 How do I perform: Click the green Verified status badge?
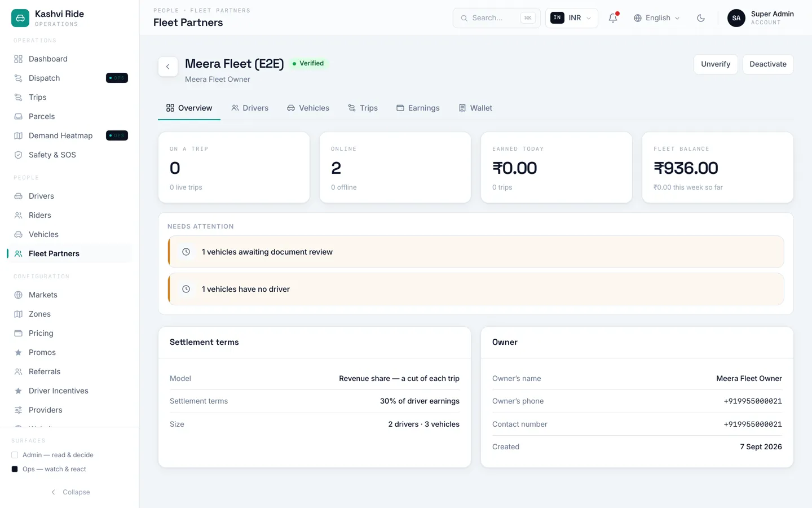[x=308, y=63]
